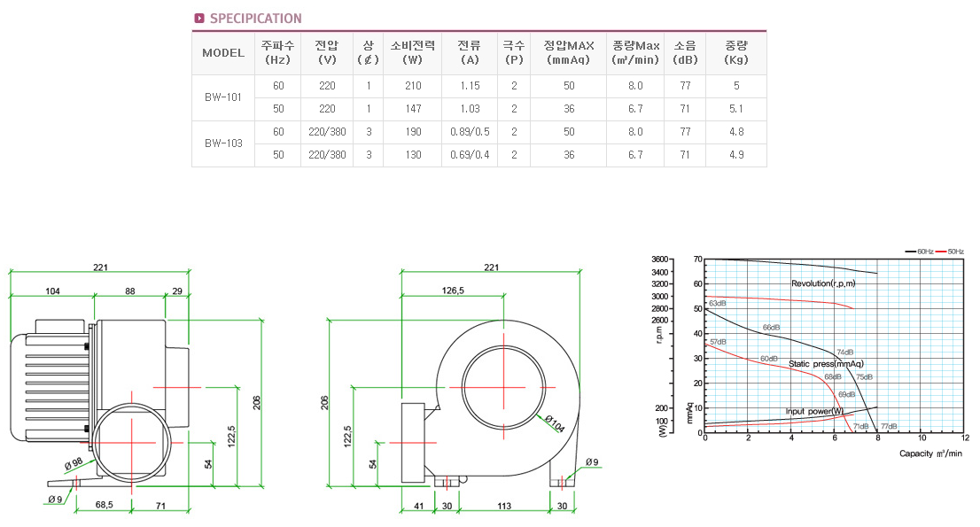Click the 소비전력 (W) column header
Viewport: 980px width, 527px height.
point(412,52)
